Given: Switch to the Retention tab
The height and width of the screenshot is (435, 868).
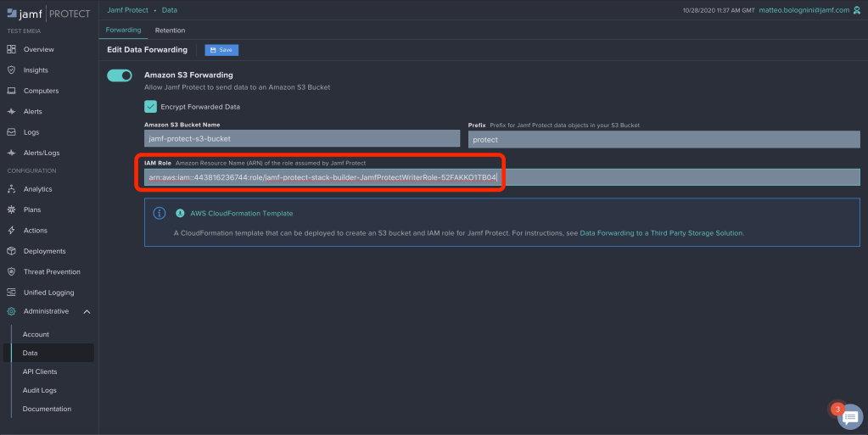Looking at the screenshot, I should 170,31.
